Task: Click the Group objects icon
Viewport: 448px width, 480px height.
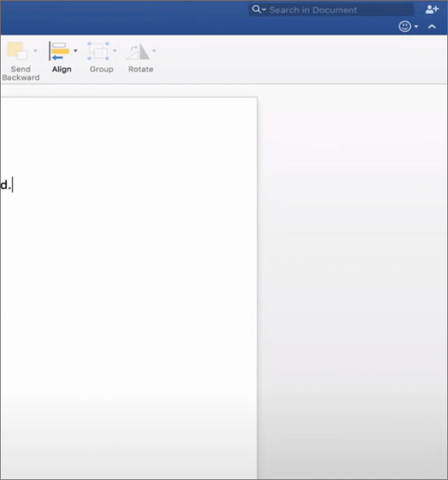Action: (98, 51)
